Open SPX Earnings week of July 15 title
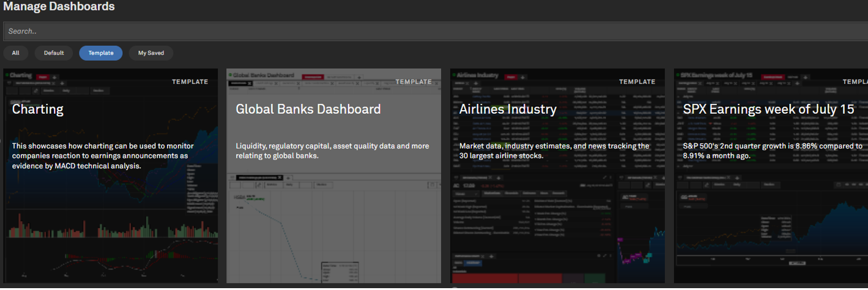This screenshot has height=290, width=868. pyautogui.click(x=768, y=110)
